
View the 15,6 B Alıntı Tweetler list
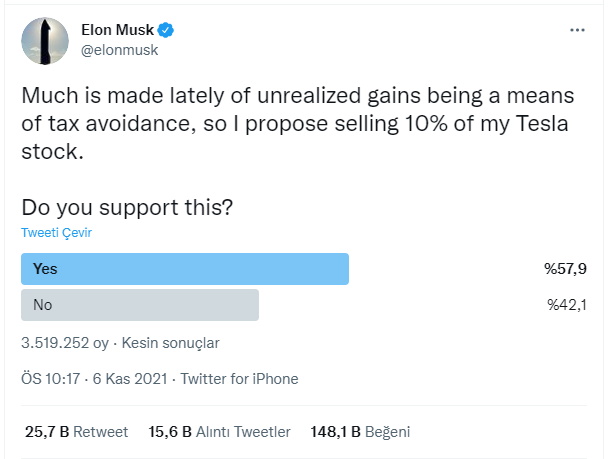click(219, 432)
